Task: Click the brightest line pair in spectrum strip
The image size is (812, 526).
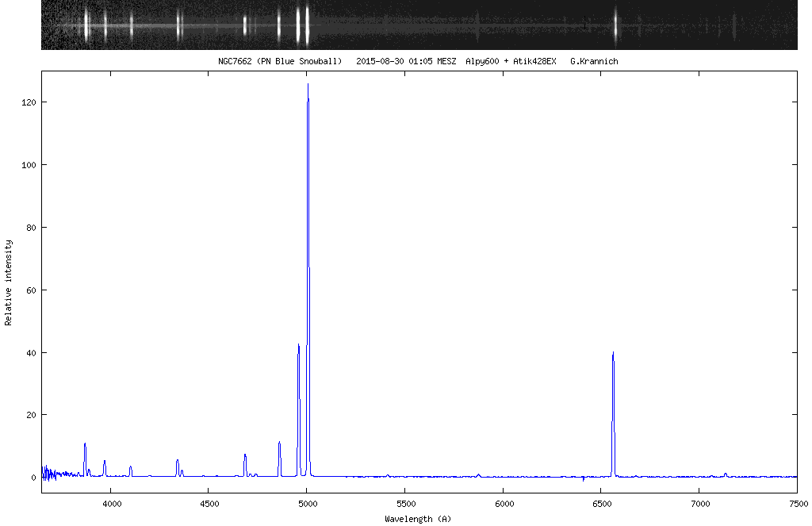Action: coord(302,24)
